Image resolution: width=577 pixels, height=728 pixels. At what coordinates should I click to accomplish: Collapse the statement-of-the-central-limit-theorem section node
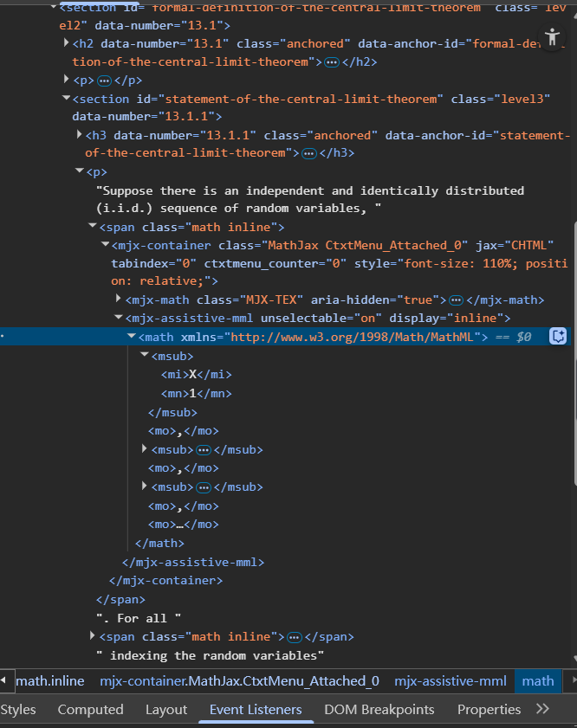[66, 100]
